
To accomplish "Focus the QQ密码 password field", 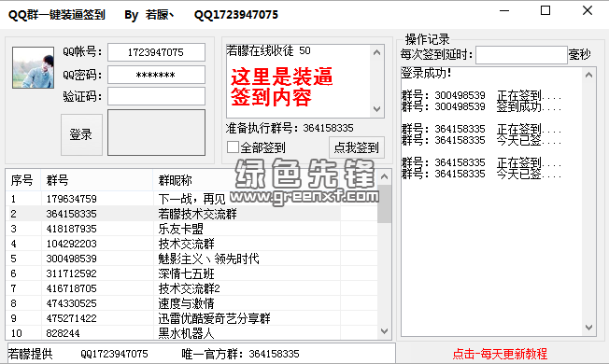I will pyautogui.click(x=156, y=75).
